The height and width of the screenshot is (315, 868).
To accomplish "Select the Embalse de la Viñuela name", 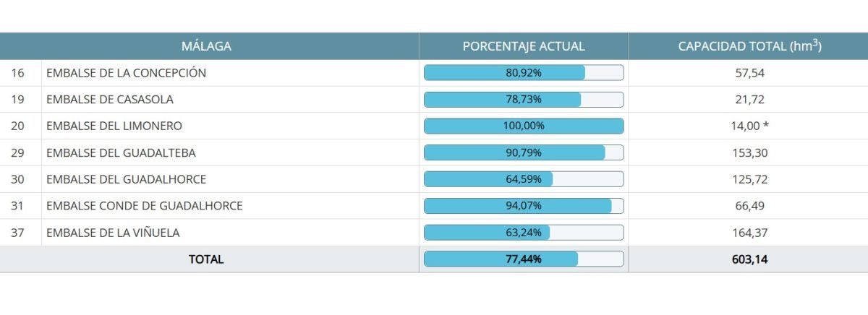I will [113, 233].
